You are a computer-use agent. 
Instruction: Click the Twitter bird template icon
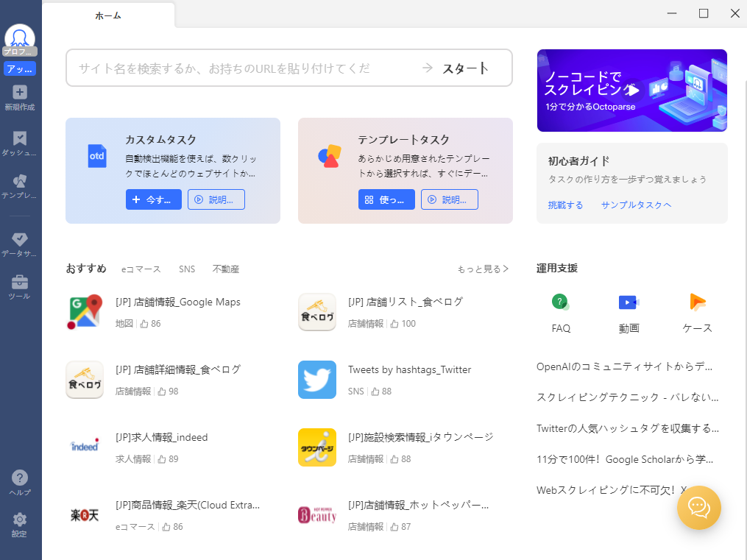pyautogui.click(x=317, y=380)
